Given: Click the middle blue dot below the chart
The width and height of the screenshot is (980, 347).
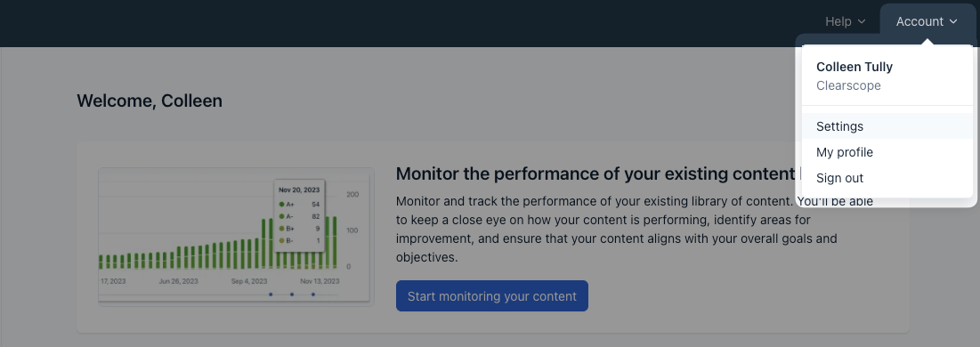Looking at the screenshot, I should click(292, 295).
